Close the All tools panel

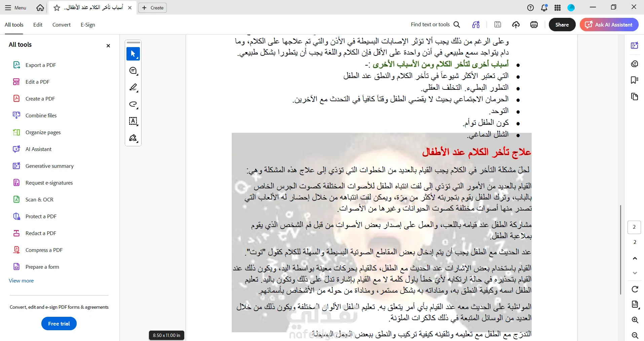click(108, 46)
